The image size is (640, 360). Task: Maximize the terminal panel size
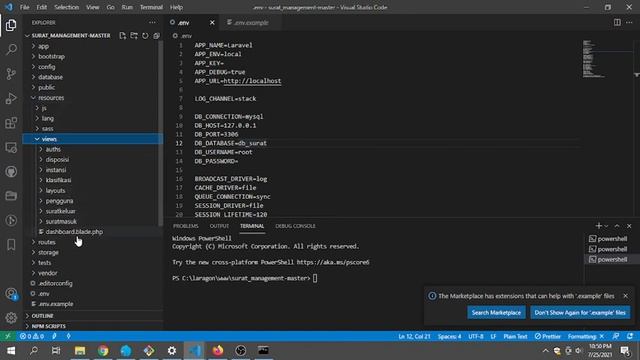[617, 226]
